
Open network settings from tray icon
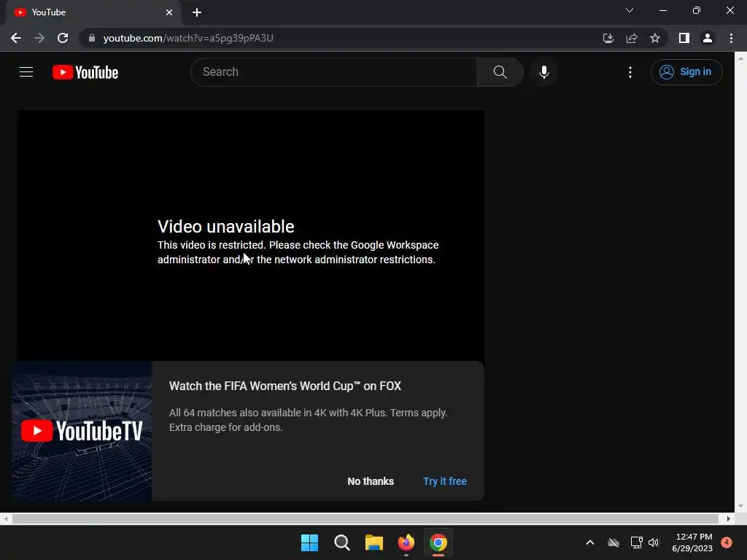(636, 542)
